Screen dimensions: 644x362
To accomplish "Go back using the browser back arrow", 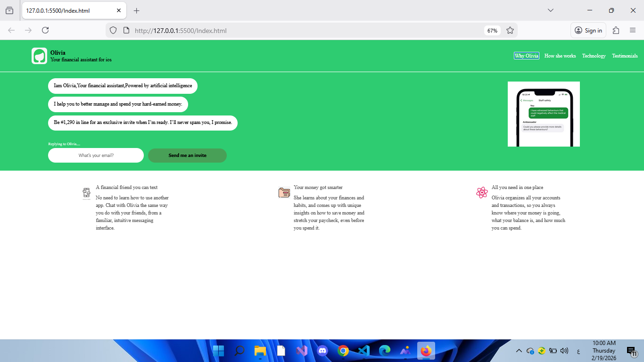I will tap(11, 30).
